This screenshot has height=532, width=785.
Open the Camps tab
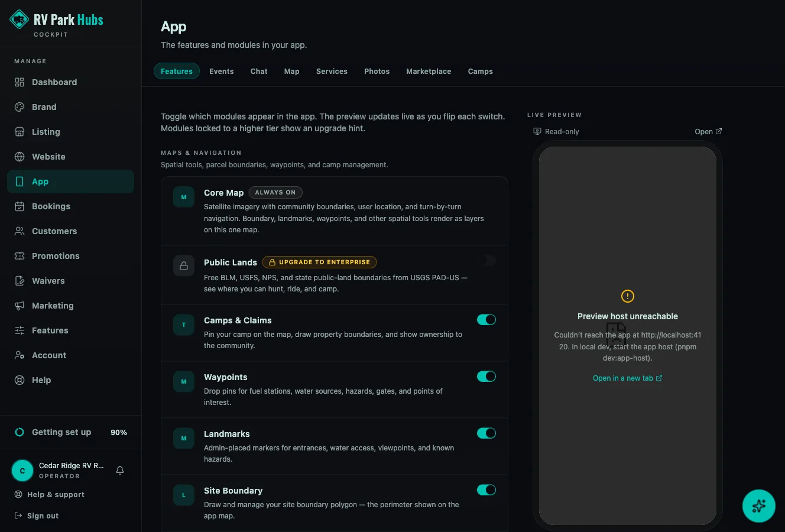(x=480, y=71)
